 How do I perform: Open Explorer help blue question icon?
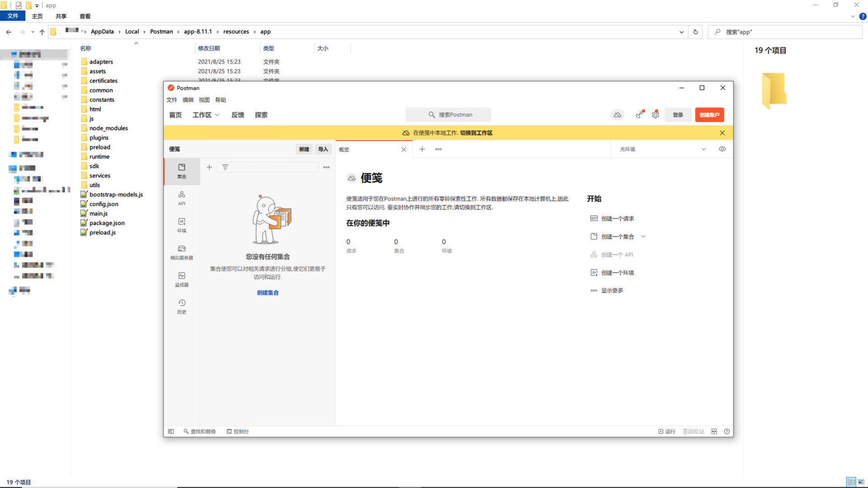[863, 16]
